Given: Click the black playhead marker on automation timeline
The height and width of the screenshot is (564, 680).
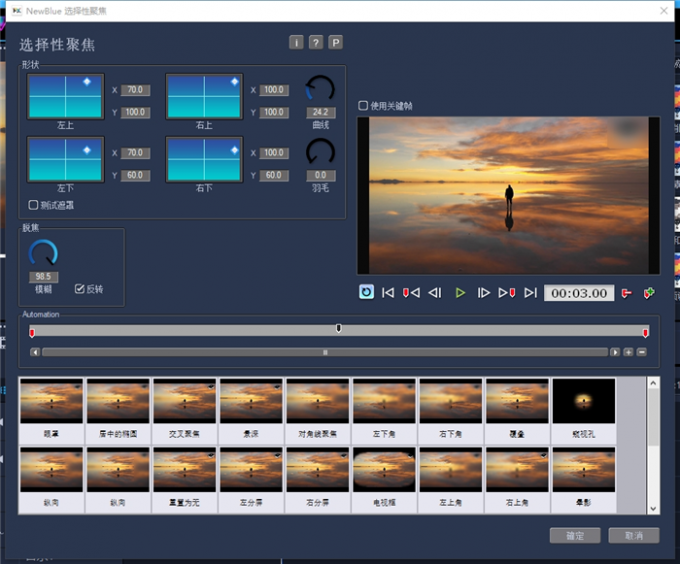Looking at the screenshot, I should [338, 328].
